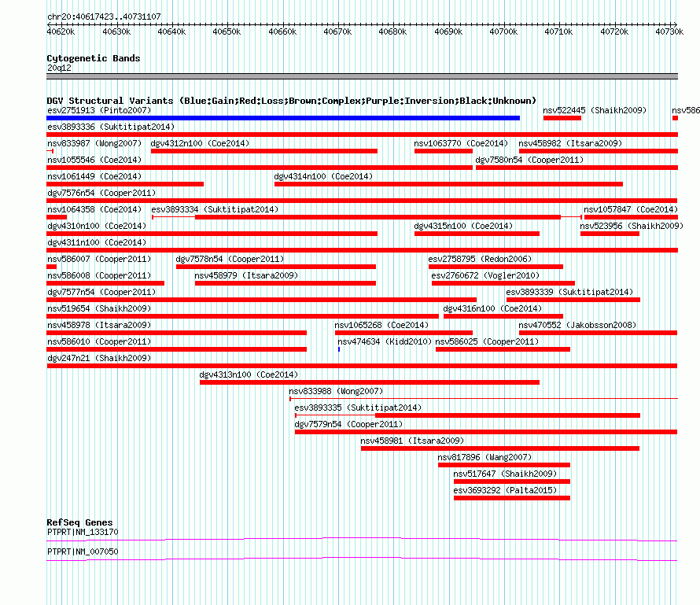Select nsv1065268 (Coe2014) variant

(381, 325)
